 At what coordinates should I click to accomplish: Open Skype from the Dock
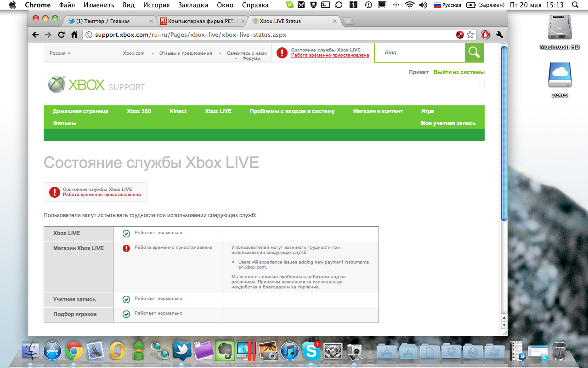click(x=311, y=351)
